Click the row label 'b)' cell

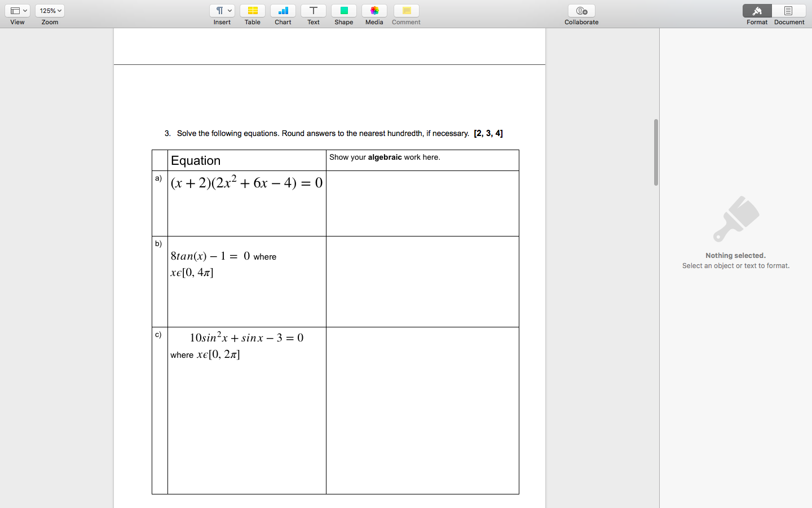pyautogui.click(x=160, y=282)
